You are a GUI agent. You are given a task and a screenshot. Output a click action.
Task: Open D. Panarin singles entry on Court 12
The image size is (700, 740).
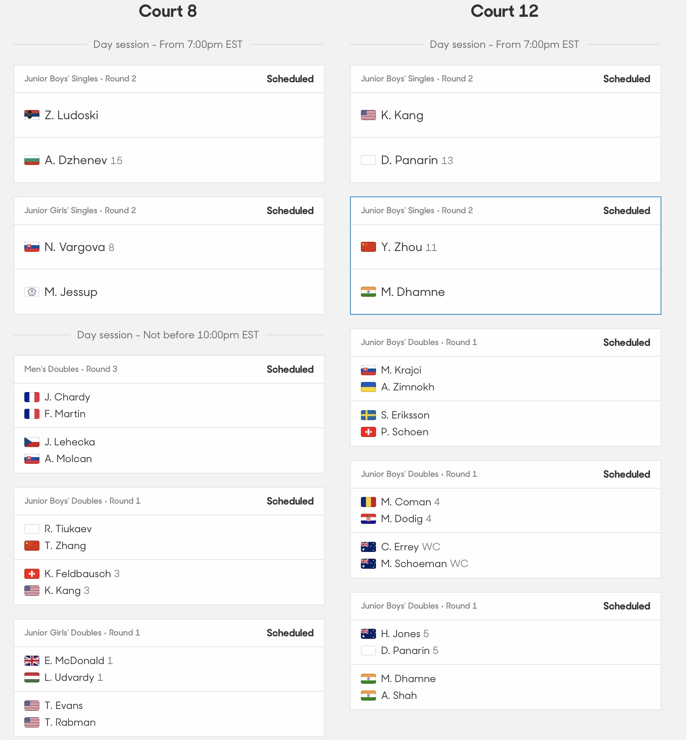pos(410,160)
